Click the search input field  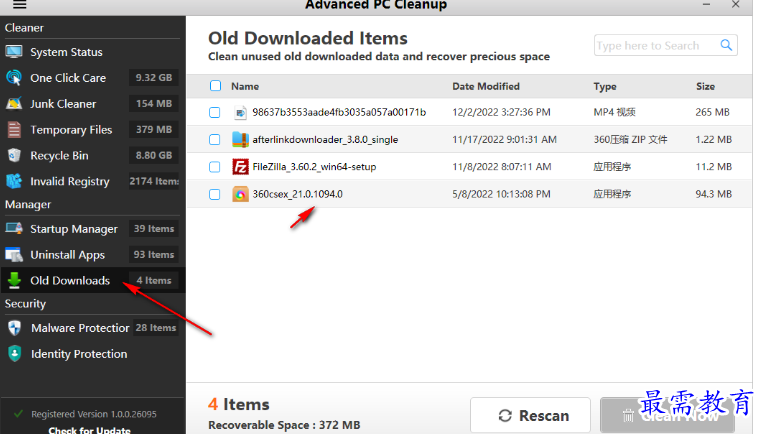coord(656,45)
